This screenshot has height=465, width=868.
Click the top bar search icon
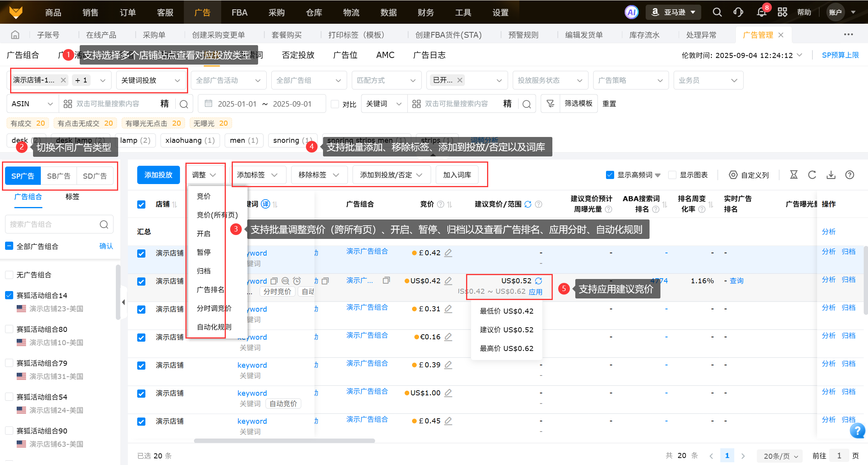pos(717,12)
